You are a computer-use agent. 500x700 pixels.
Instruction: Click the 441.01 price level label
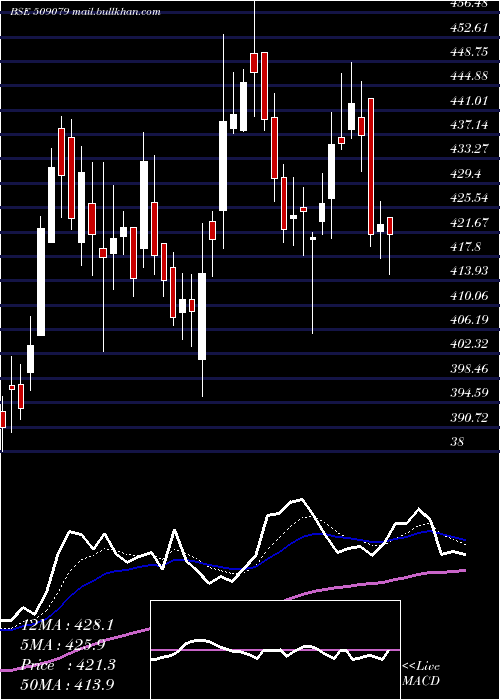[469, 101]
